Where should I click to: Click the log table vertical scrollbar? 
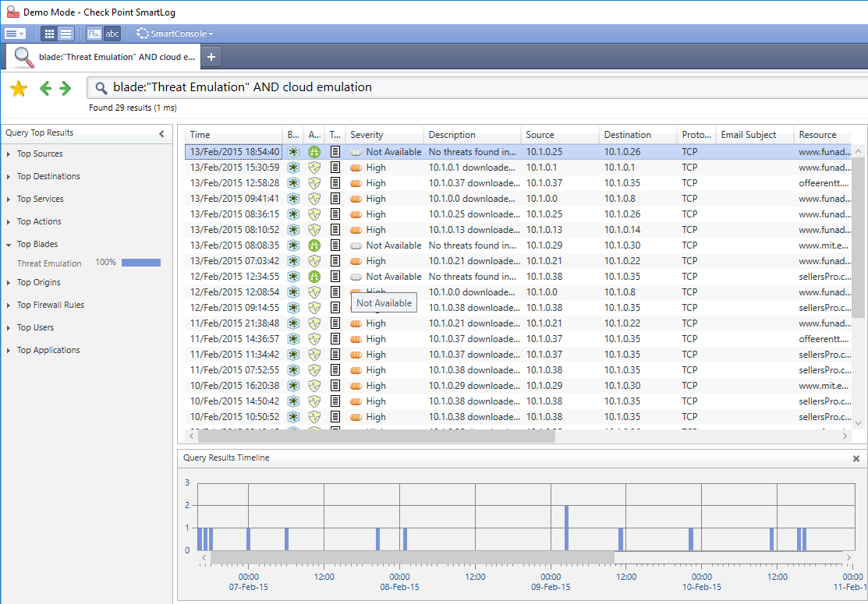click(858, 237)
